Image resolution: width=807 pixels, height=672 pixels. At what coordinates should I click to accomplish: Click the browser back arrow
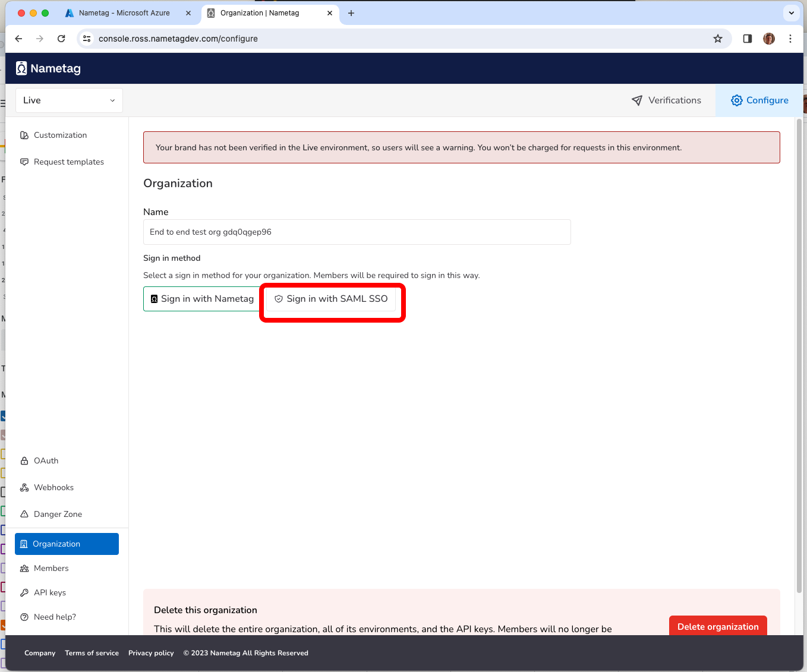(x=18, y=39)
